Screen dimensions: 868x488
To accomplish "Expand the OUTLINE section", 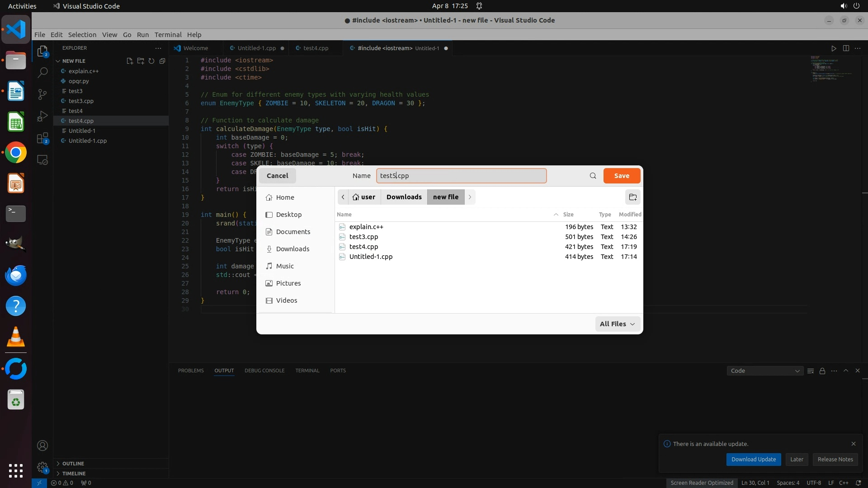I will (x=73, y=464).
